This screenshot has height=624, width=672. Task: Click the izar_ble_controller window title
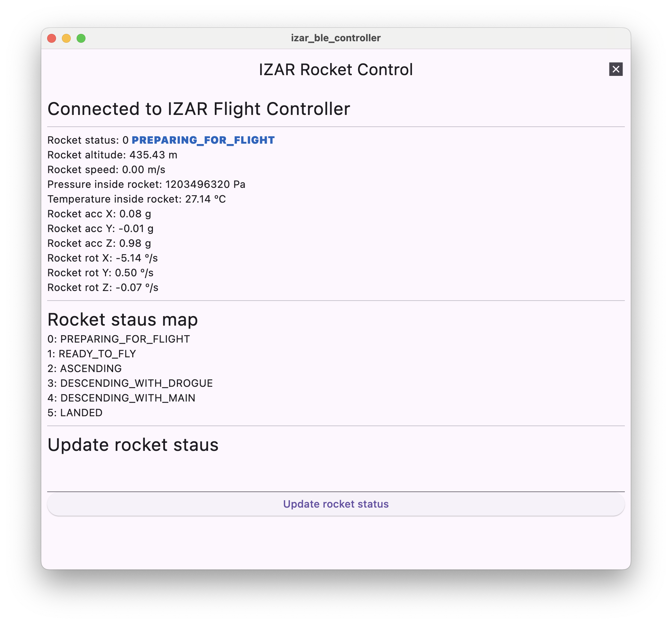336,38
